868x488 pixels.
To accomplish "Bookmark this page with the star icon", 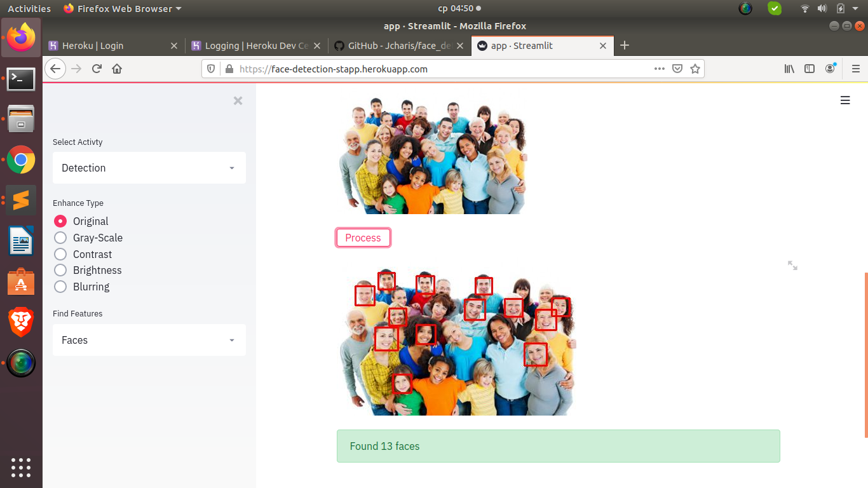I will [695, 68].
